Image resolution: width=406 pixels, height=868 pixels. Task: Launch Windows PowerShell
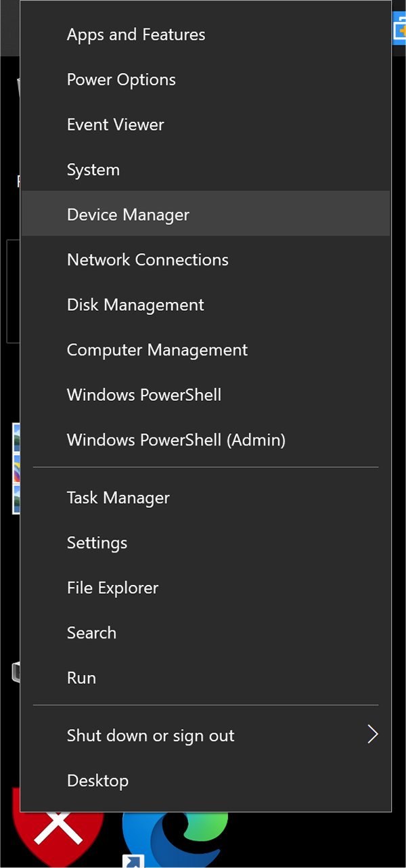point(143,395)
